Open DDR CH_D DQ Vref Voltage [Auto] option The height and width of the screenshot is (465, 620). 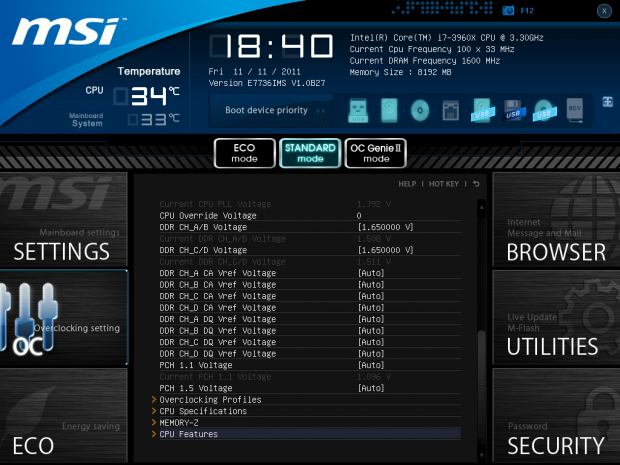tap(371, 353)
